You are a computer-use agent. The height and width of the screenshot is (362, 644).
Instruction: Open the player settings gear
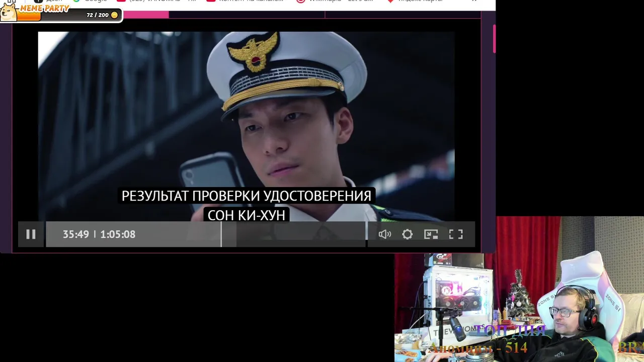(x=408, y=234)
